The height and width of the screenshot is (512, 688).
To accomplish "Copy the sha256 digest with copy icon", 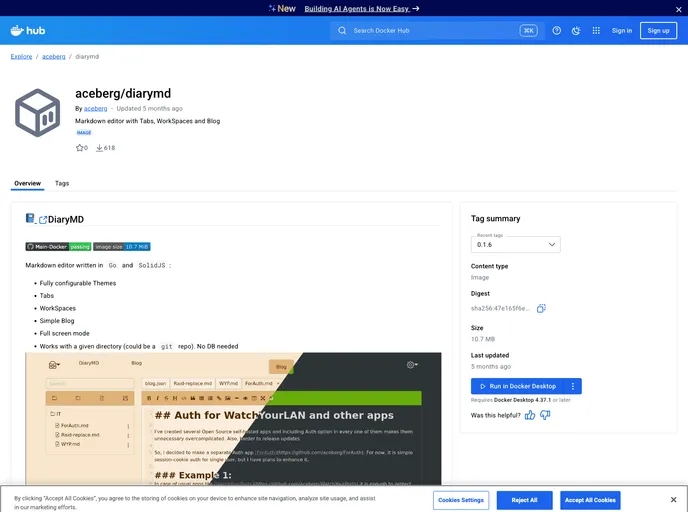I will [x=541, y=308].
